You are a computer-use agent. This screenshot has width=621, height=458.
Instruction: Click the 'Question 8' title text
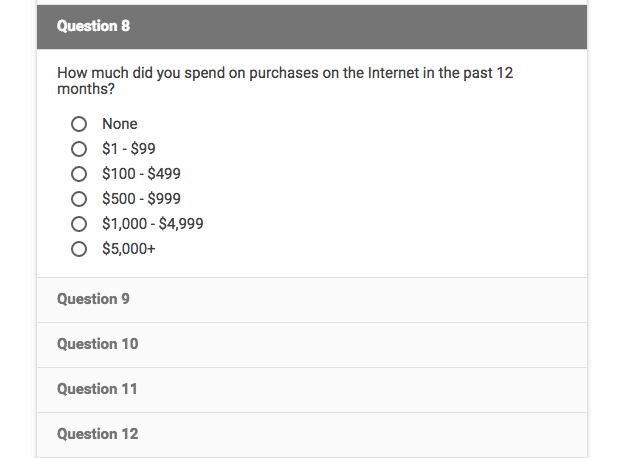93,26
